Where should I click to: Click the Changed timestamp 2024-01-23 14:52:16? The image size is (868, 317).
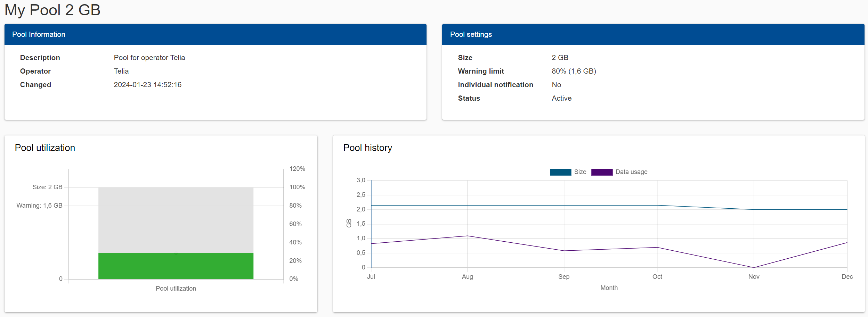147,85
